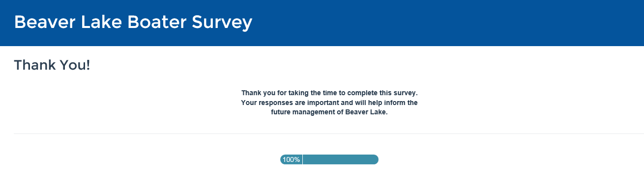The width and height of the screenshot is (644, 184).
Task: Click the line starting 'Your responses are important'
Action: 329,103
